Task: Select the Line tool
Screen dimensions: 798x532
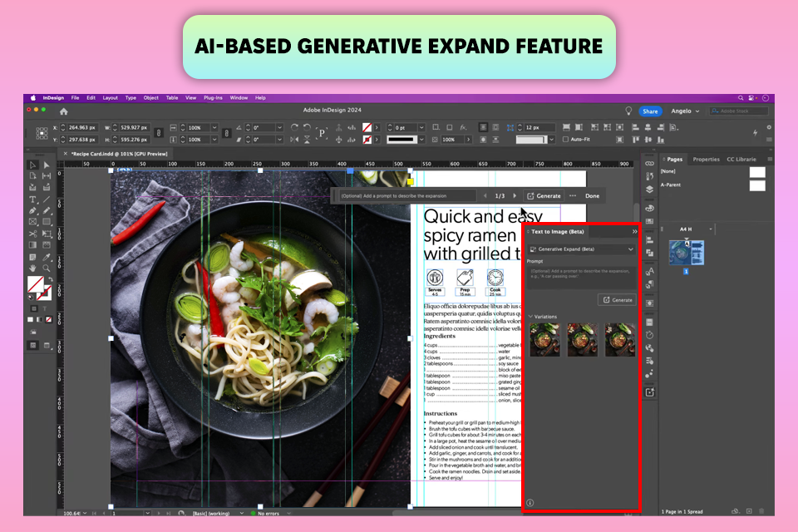Action: click(x=47, y=199)
